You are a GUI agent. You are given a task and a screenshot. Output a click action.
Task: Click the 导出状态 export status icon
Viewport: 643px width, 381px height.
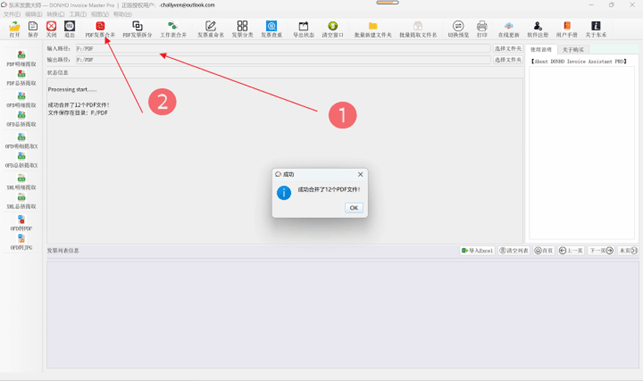click(x=303, y=26)
